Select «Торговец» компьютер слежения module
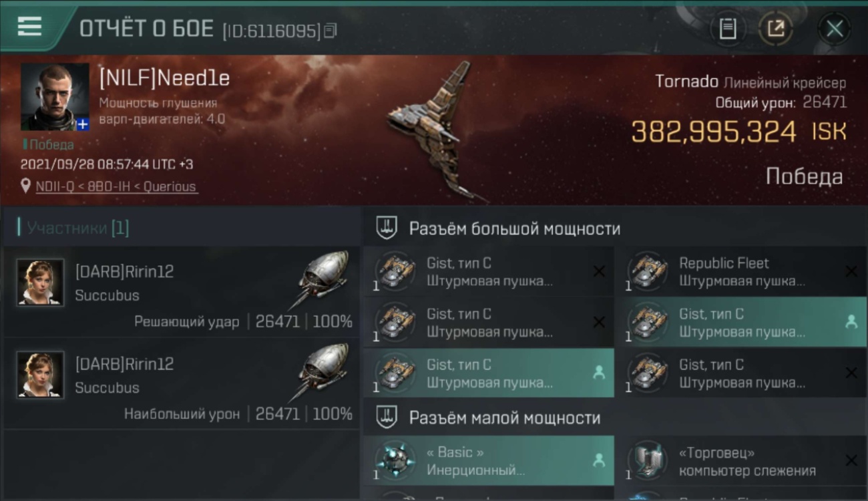Image resolution: width=868 pixels, height=501 pixels. [741, 461]
